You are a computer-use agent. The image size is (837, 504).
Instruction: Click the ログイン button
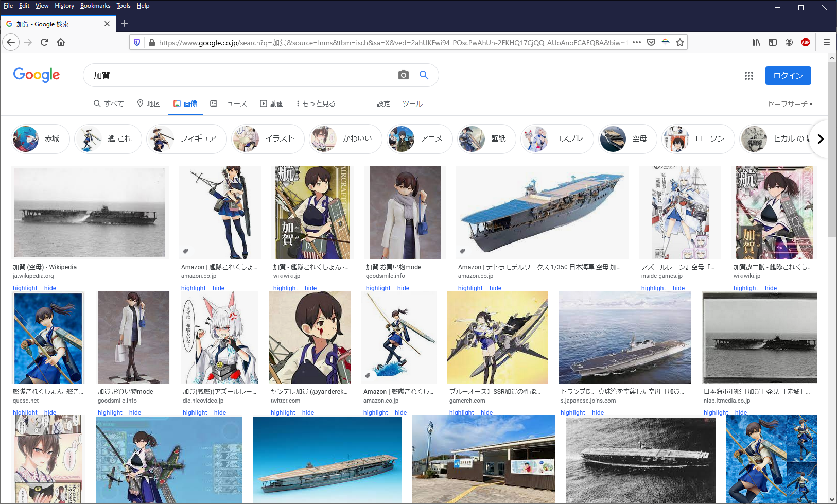788,76
